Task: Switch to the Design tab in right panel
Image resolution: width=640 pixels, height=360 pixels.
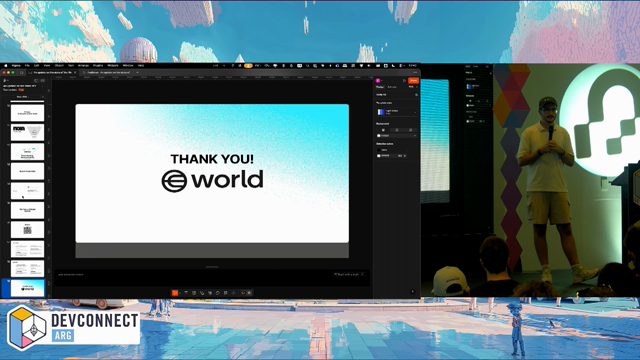Action: [380, 87]
